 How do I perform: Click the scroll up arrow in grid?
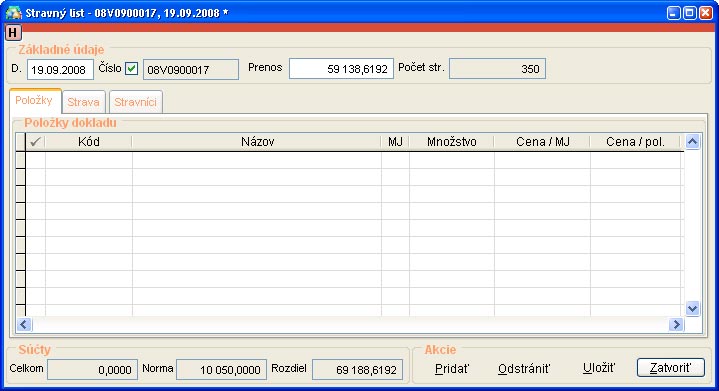pos(692,142)
